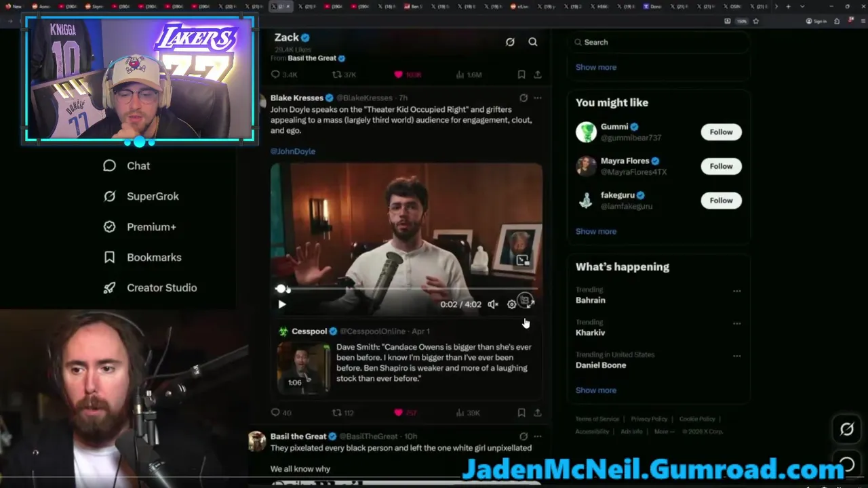
Task: Expand Show more below the search box
Action: point(596,67)
